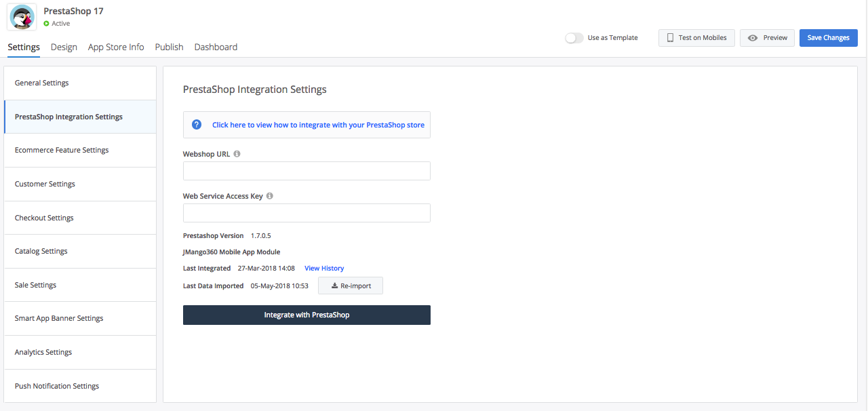Click the Test on Mobiles button
Viewport: 868px width, 411px height.
pyautogui.click(x=696, y=38)
